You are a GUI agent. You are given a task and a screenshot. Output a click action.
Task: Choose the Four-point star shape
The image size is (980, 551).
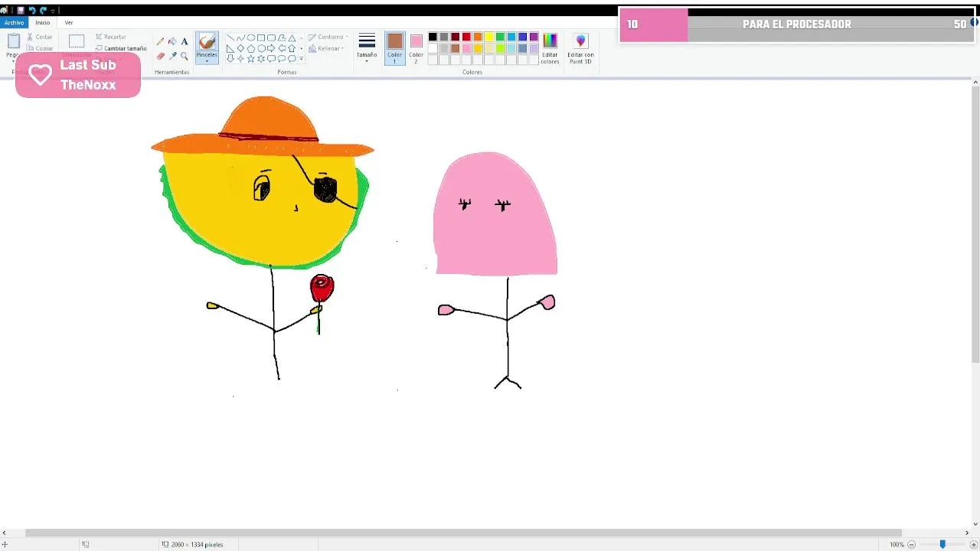(240, 59)
